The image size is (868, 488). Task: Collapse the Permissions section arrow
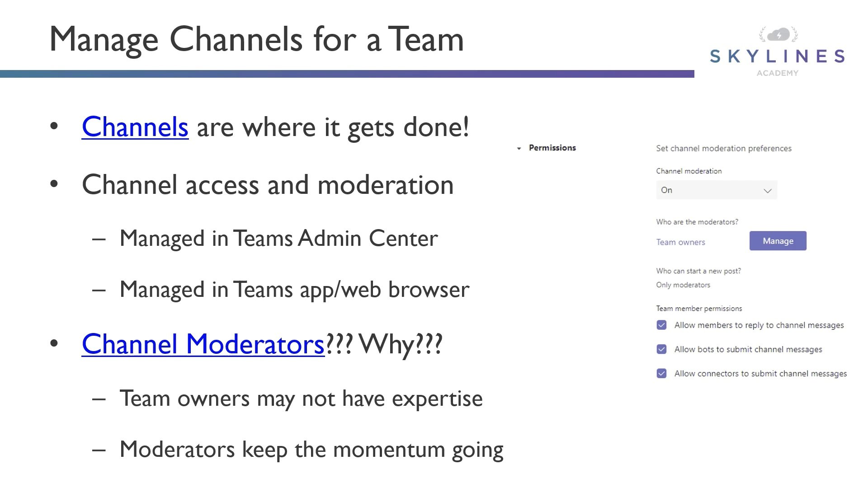519,148
